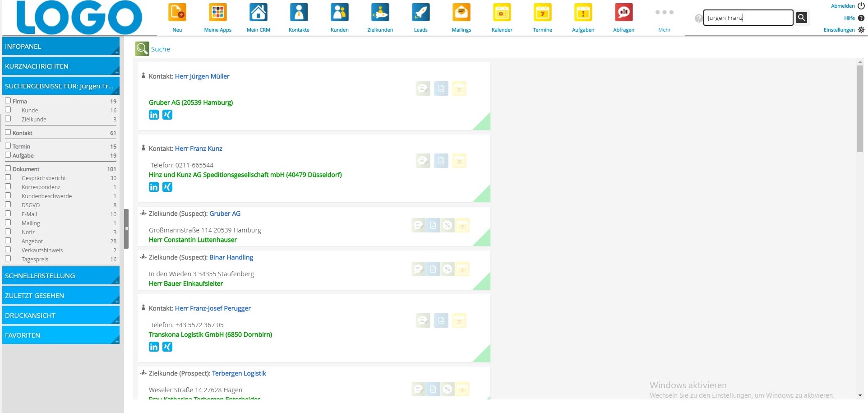This screenshot has width=868, height=413.
Task: Click the scrollbar down arrow
Action: coord(860,395)
